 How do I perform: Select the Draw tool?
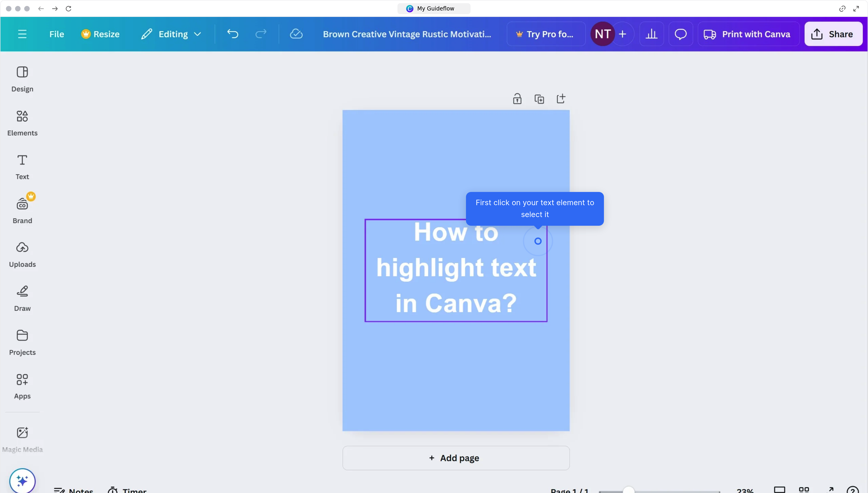coord(22,298)
